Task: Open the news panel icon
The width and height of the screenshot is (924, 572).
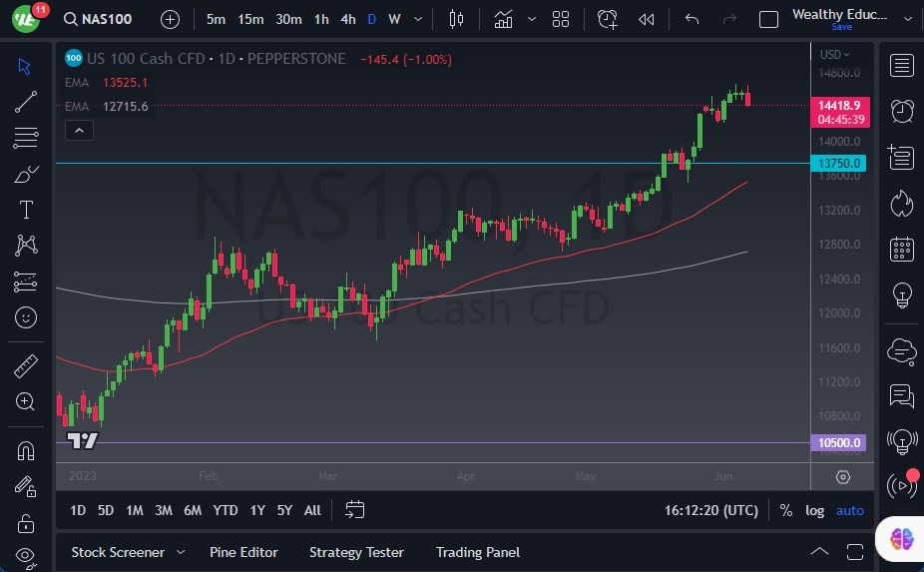Action: pyautogui.click(x=901, y=157)
